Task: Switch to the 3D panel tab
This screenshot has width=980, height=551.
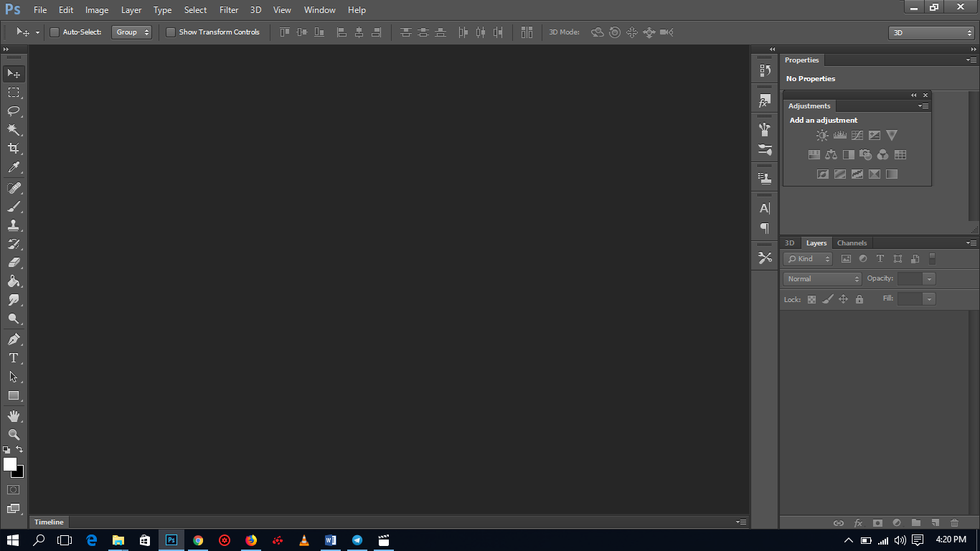Action: [789, 242]
